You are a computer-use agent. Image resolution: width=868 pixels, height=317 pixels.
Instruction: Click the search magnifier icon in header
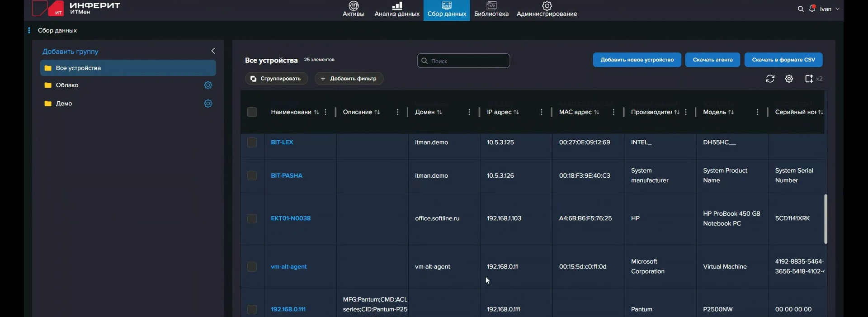click(801, 9)
